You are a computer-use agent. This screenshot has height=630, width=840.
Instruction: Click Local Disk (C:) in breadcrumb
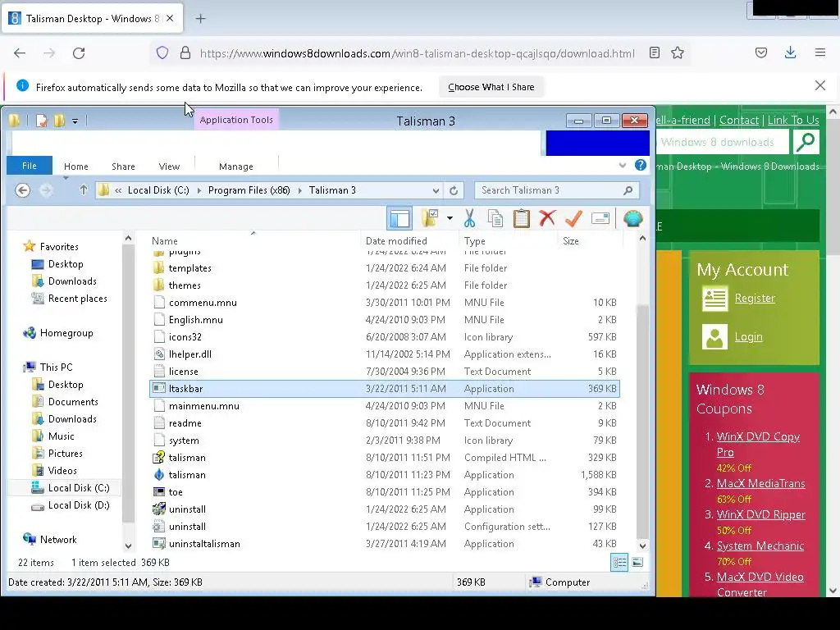[158, 190]
